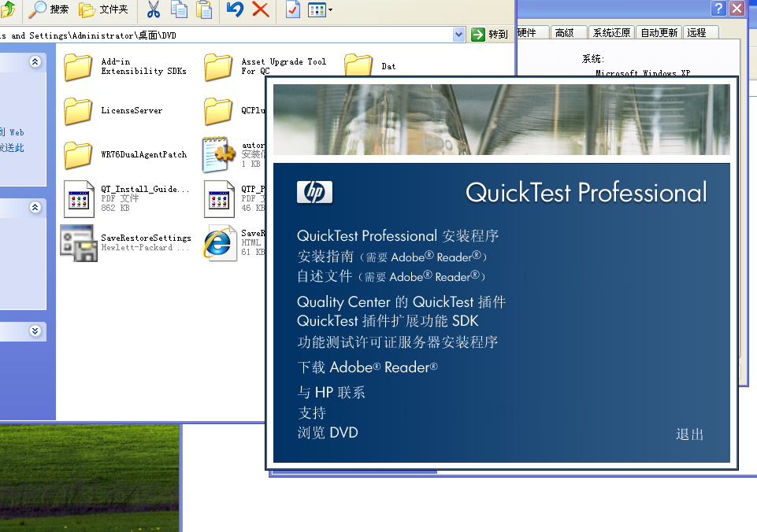
Task: Click the 支持 support link
Action: click(312, 413)
